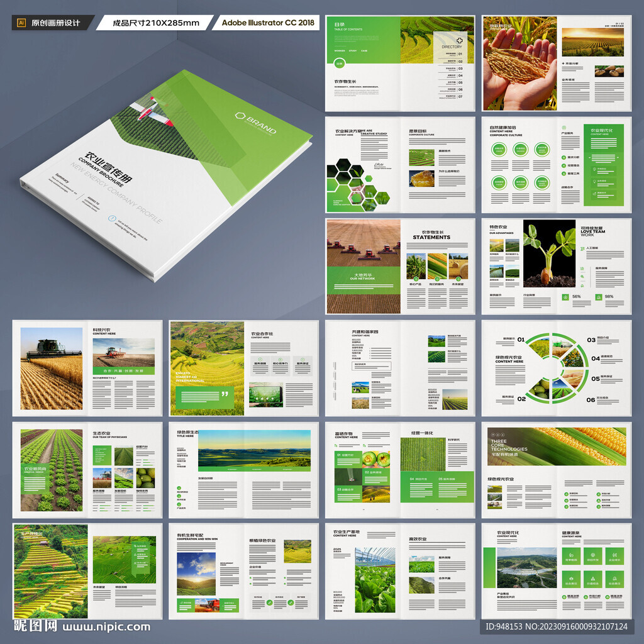Click the ENVATO MARKET CO INTERNATIONAL text
This screenshot has height=644, width=644.
(x=189, y=377)
